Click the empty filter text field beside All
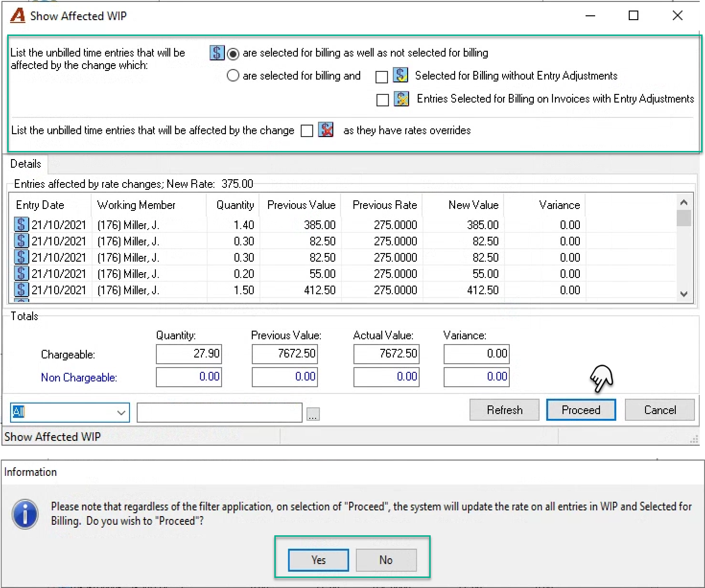 220,412
